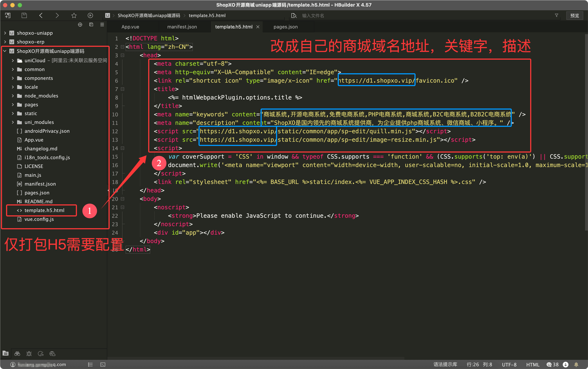The height and width of the screenshot is (369, 588).
Task: Expand the uniCloud folder
Action: tap(13, 60)
